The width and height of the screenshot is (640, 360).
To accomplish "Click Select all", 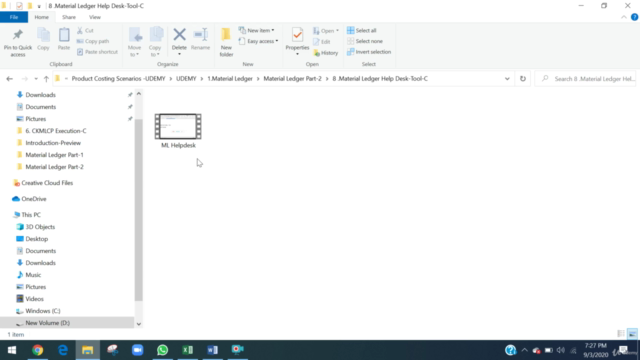I will click(362, 31).
